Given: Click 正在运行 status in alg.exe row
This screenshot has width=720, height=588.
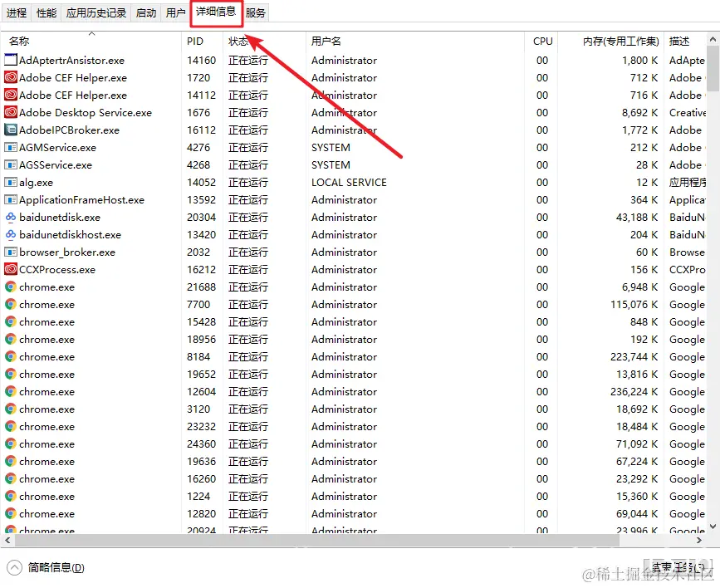Looking at the screenshot, I should point(248,183).
